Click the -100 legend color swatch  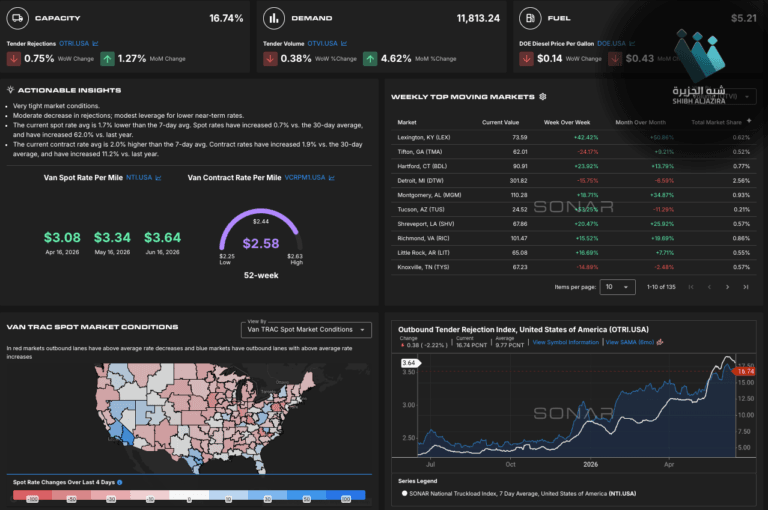32,495
